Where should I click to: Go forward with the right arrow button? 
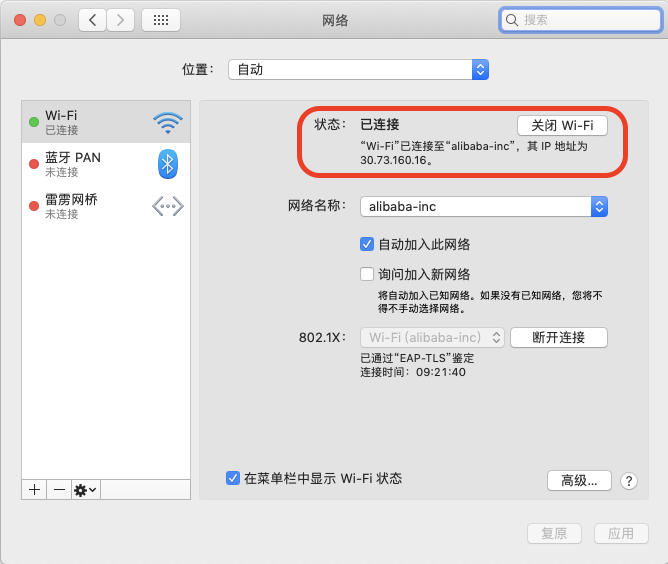[121, 20]
